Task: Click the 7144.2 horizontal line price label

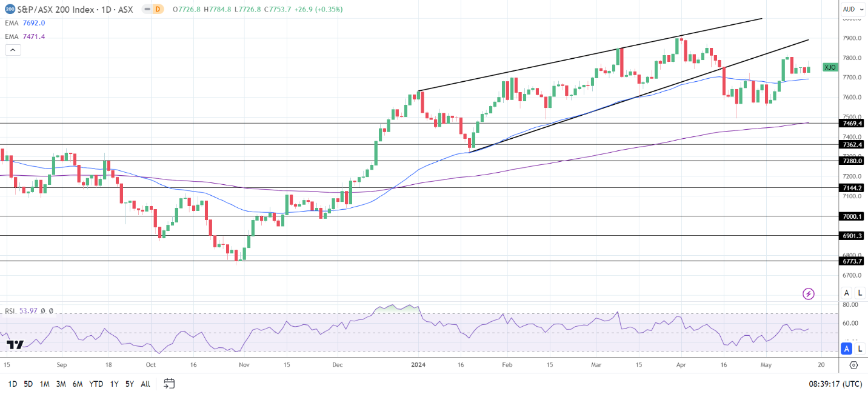Action: click(852, 188)
